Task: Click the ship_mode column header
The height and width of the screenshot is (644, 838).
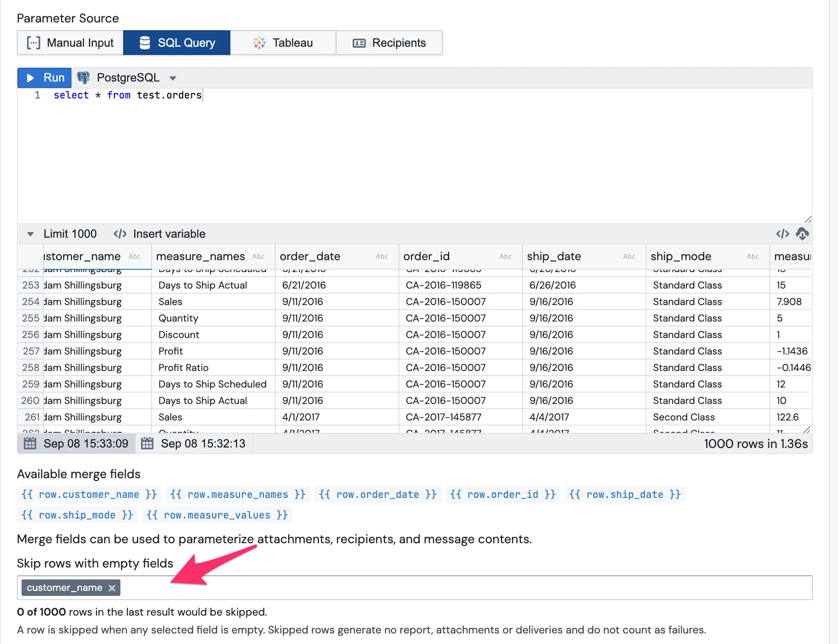Action: pyautogui.click(x=708, y=257)
